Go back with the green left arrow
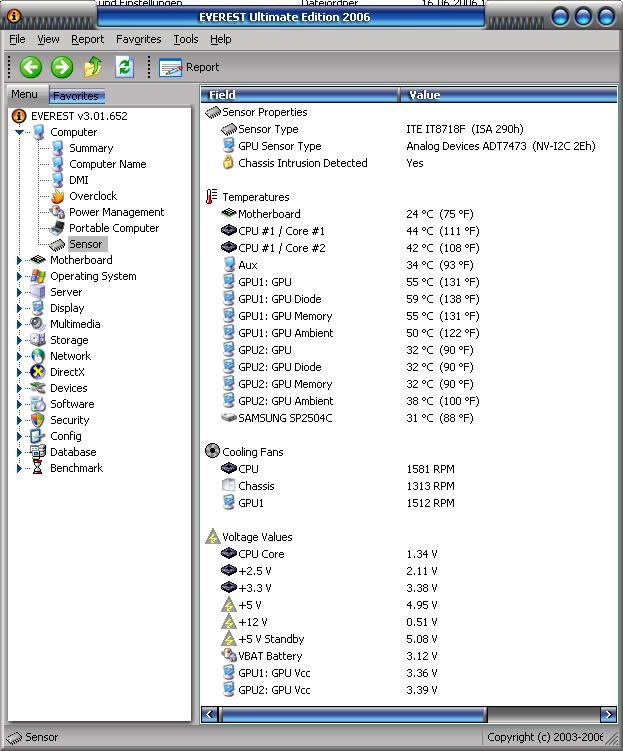This screenshot has height=751, width=623. tap(31, 67)
